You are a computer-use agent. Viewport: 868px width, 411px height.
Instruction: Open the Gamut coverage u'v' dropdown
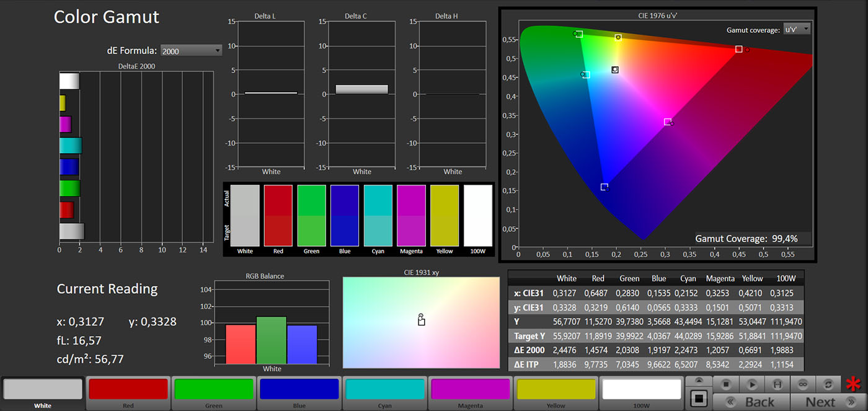[x=797, y=29]
